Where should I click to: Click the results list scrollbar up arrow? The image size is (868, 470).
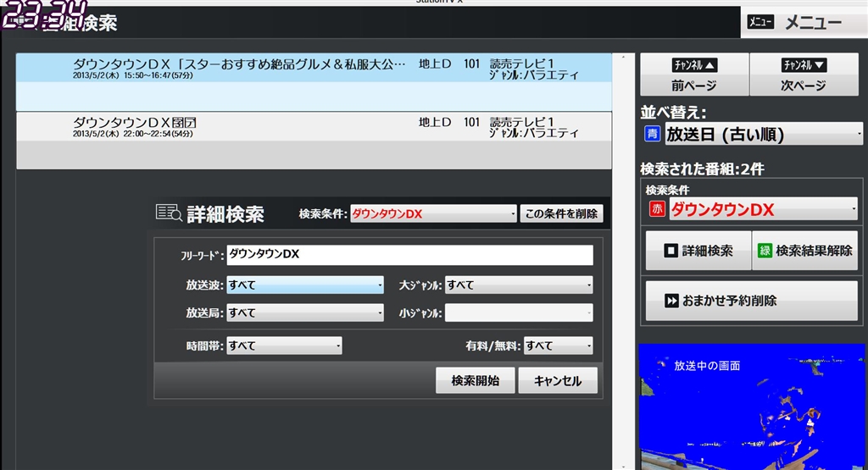(x=623, y=57)
